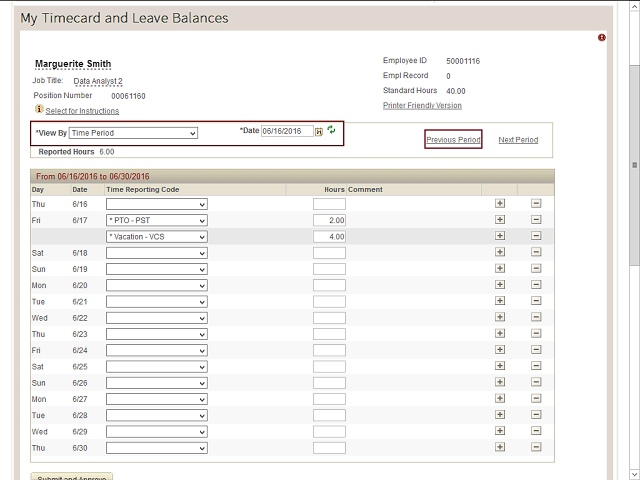Open the Select for Instructions link
This screenshot has height=480, width=640.
[x=82, y=111]
